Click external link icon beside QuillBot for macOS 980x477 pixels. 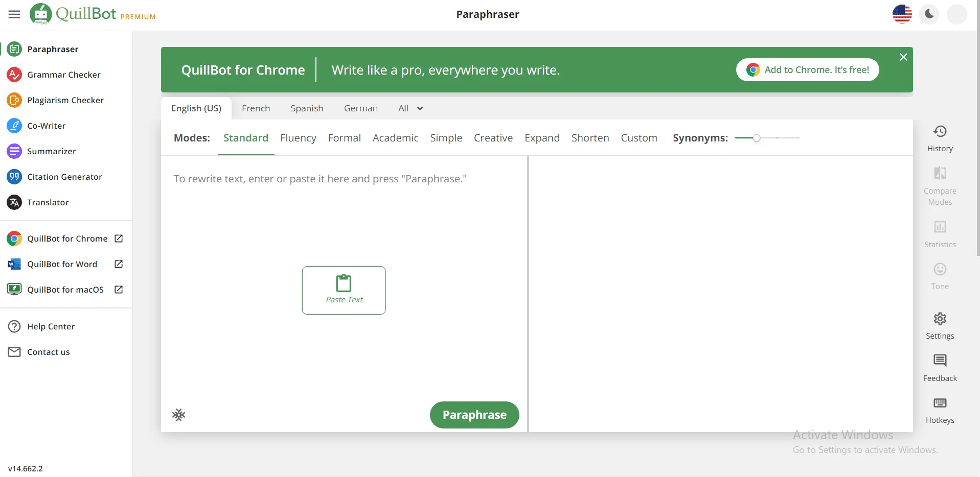119,290
